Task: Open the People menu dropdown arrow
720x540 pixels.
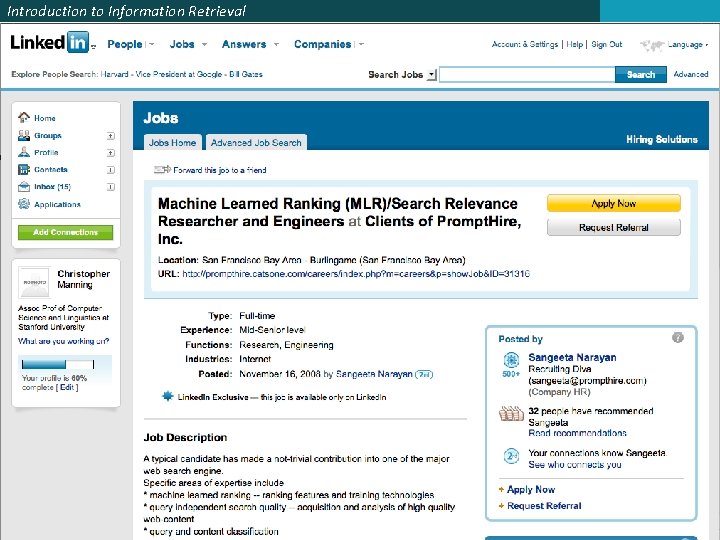Action: pyautogui.click(x=152, y=45)
